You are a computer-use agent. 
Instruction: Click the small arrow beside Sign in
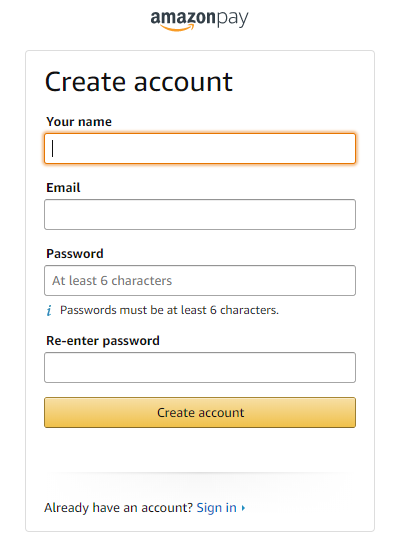(x=243, y=508)
